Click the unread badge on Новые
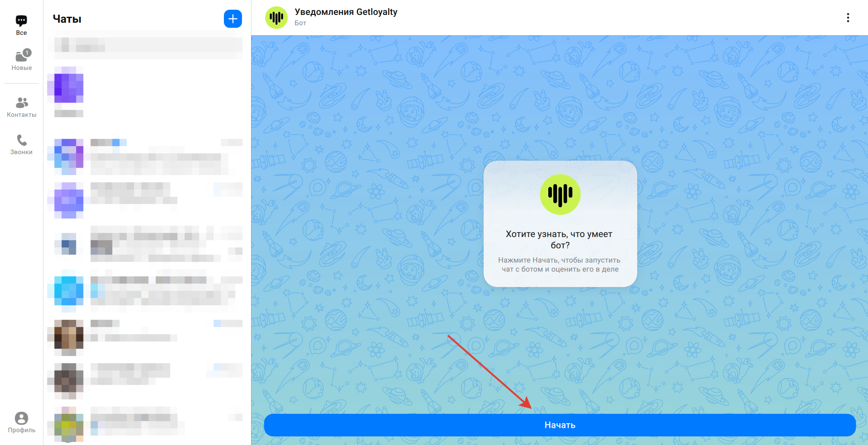Screen dimensions: 868x445 [x=27, y=53]
